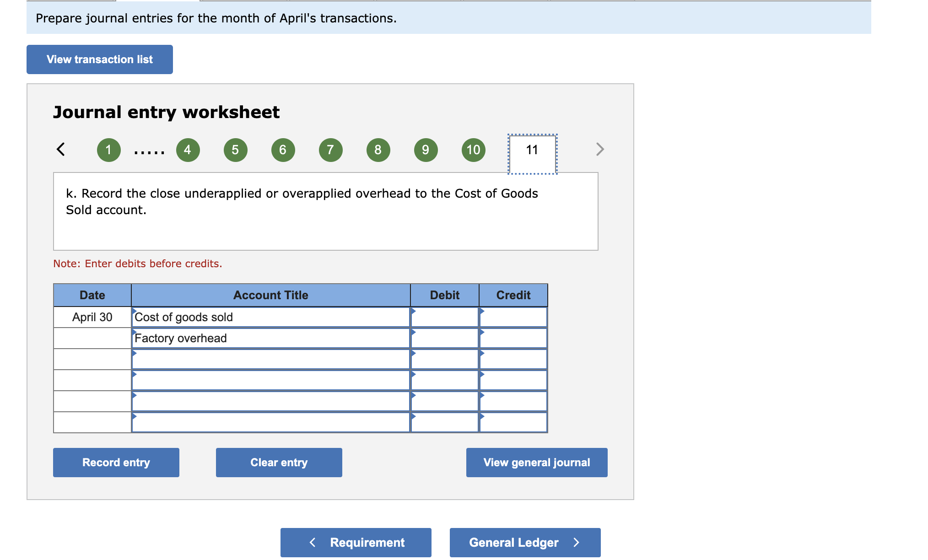The width and height of the screenshot is (928, 560).
Task: Navigate back using left chevron arrow
Action: 61,149
